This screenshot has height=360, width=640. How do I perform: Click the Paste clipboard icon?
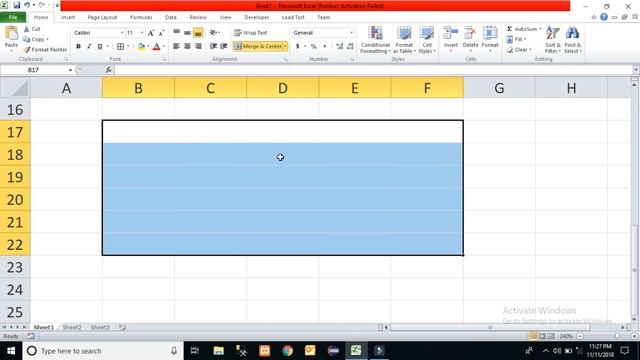point(11,33)
